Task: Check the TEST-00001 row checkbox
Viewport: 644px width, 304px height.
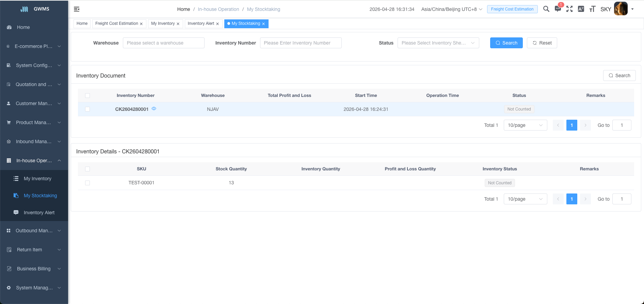Action: pos(87,183)
